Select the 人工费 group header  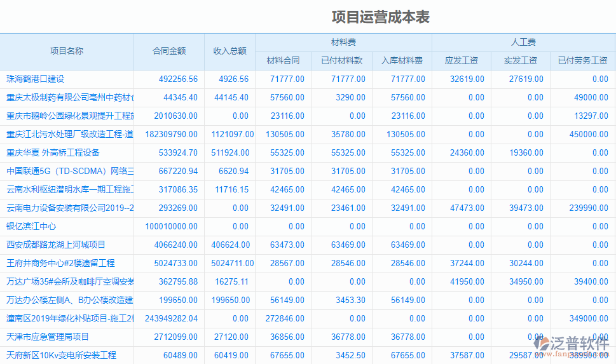point(523,43)
